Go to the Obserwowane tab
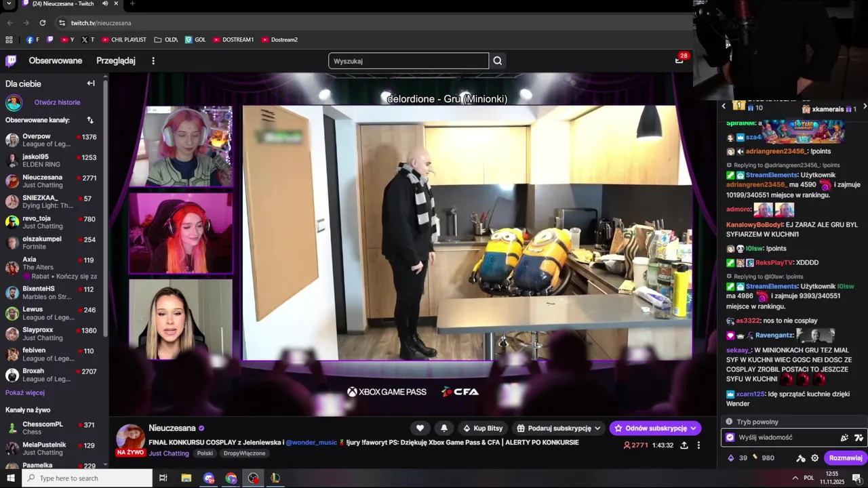The width and height of the screenshot is (868, 488). pos(56,61)
